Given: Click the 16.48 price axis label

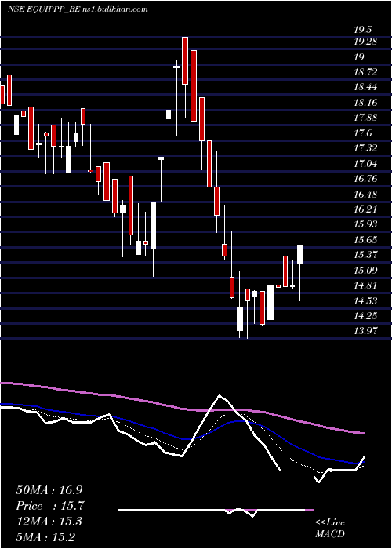Looking at the screenshot, I should (365, 194).
